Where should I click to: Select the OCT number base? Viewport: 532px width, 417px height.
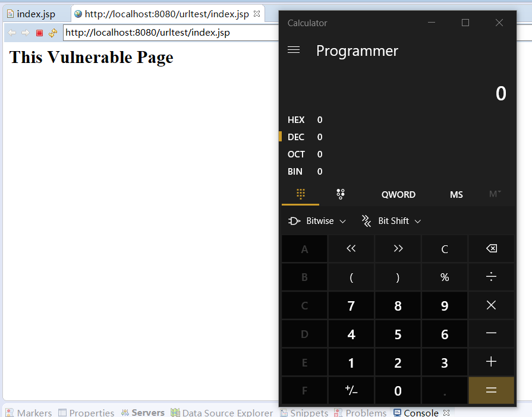tap(296, 154)
